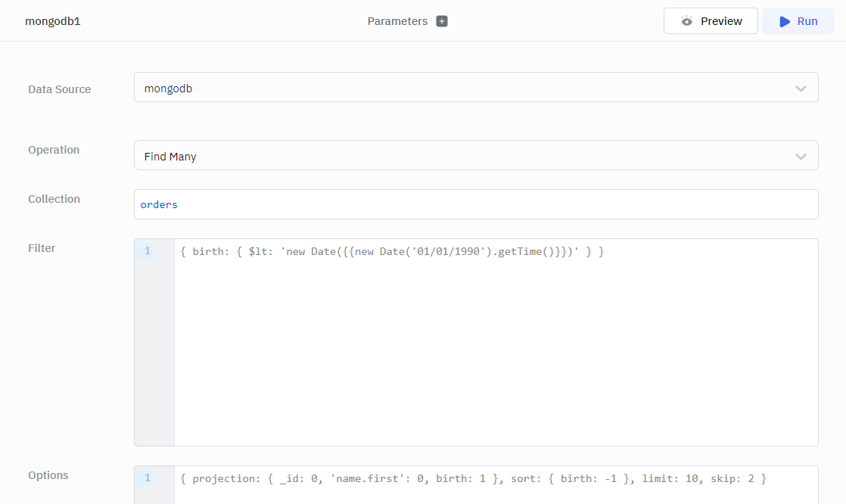The width and height of the screenshot is (846, 504).
Task: Focus the Collection field containing orders
Action: coord(475,204)
